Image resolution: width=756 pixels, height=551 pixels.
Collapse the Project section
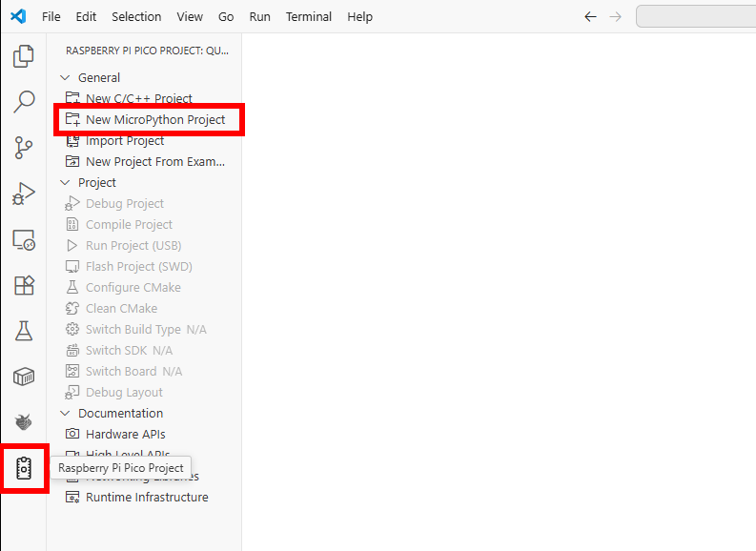(65, 183)
